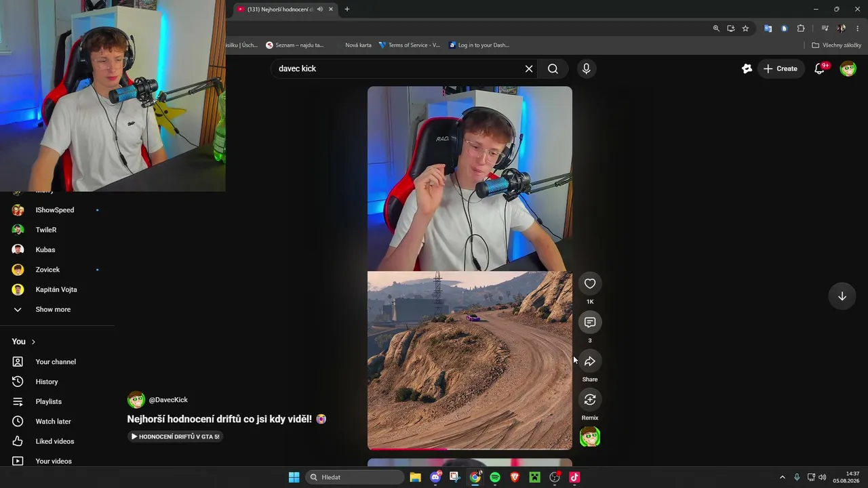868x488 pixels.
Task: Open the Extensions puzzle menu
Action: tap(801, 28)
